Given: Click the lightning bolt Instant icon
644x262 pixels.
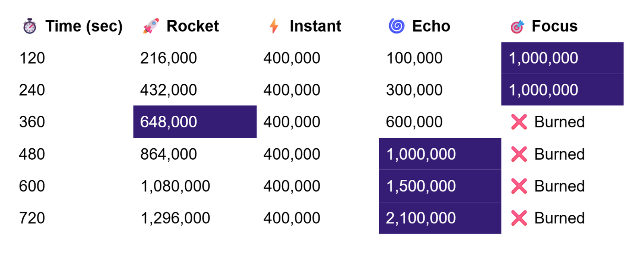Looking at the screenshot, I should pyautogui.click(x=274, y=26).
